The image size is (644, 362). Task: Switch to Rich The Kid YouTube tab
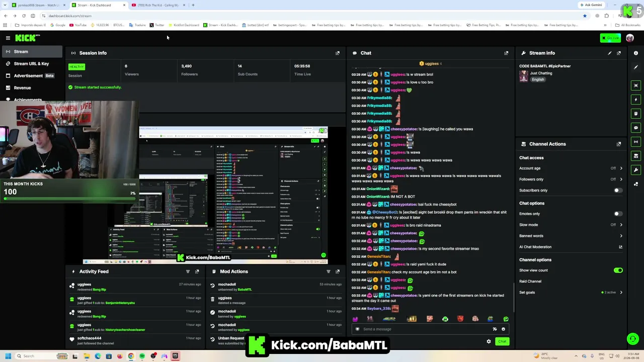pos(158,5)
